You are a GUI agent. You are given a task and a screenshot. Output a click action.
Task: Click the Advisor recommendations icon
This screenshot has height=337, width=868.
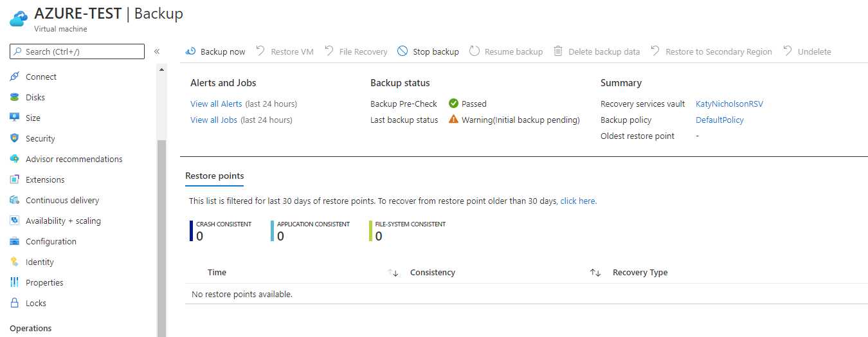pos(14,159)
